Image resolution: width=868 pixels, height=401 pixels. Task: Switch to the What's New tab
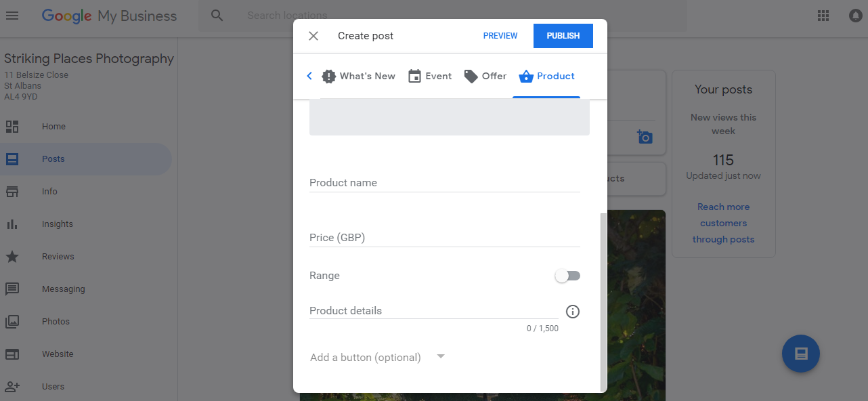[x=359, y=77]
